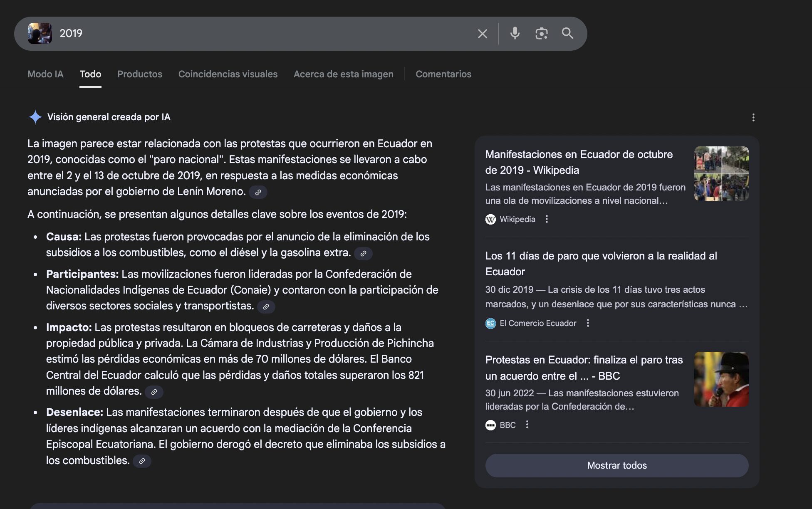Open the source link icon after the Causa bullet
Screen dimensions: 812x509
363,253
